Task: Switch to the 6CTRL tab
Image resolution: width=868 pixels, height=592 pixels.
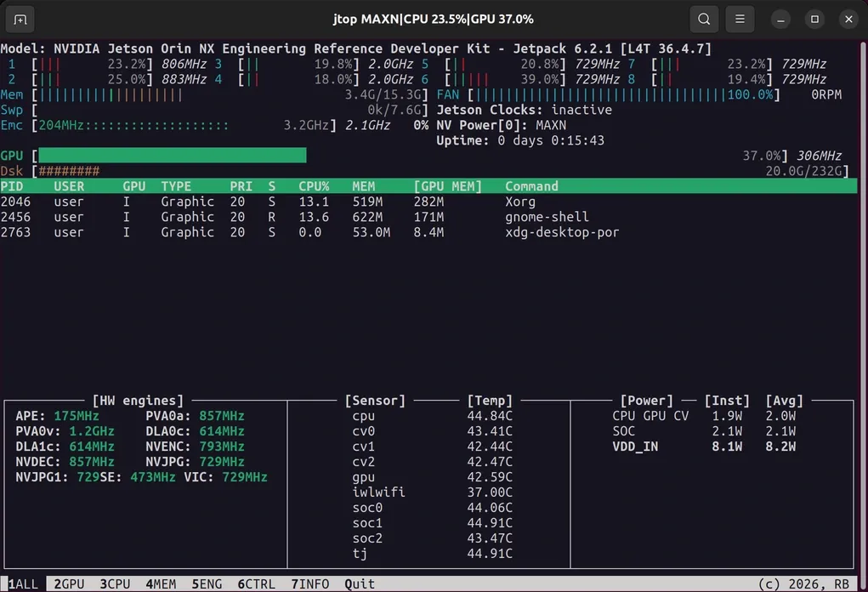Action: coord(256,584)
